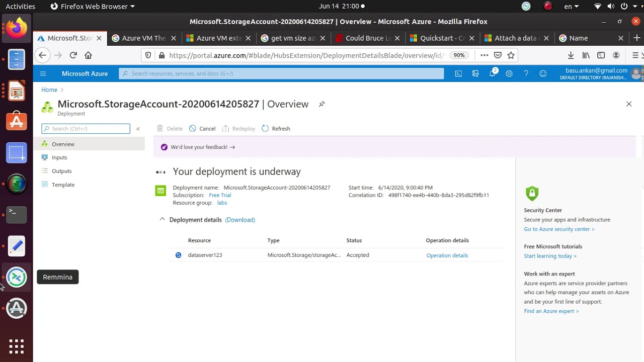The width and height of the screenshot is (644, 362).
Task: Open Azure notifications bell
Action: [493, 73]
